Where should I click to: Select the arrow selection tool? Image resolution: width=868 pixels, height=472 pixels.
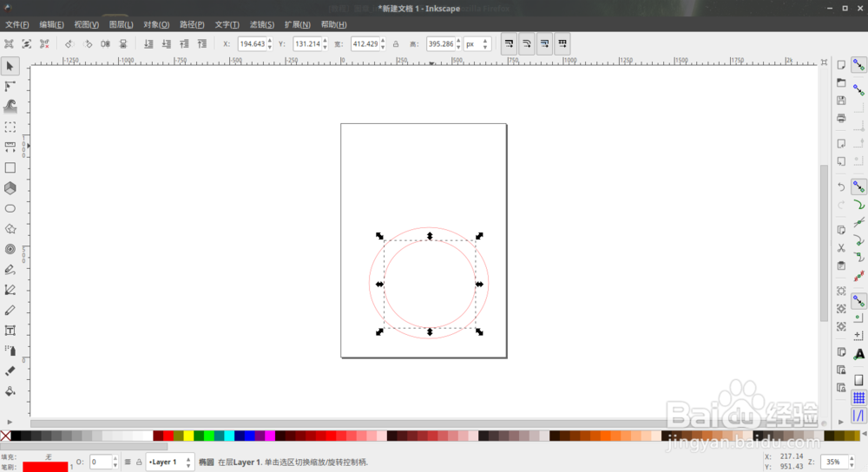[x=10, y=67]
